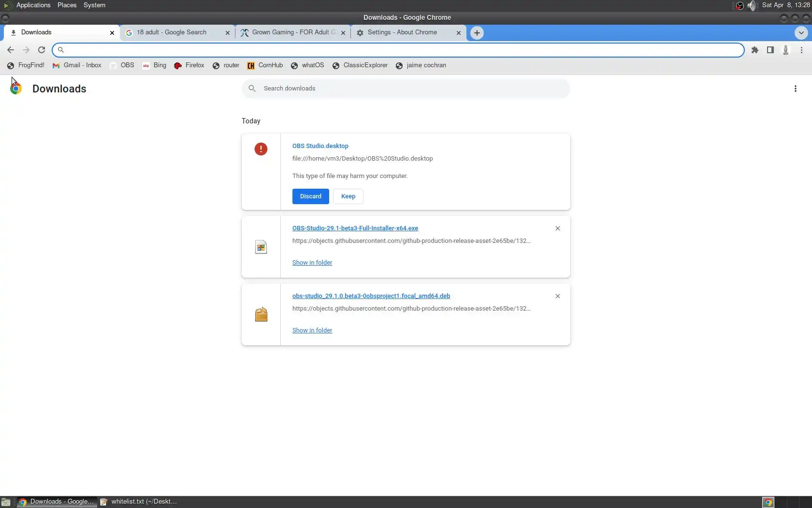Click the red system tray notification icon

tap(739, 5)
